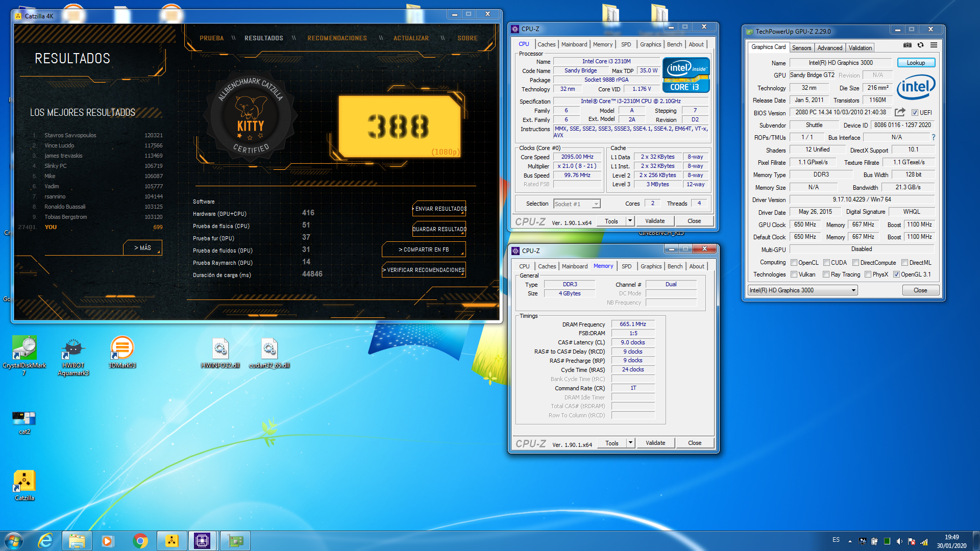980x551 pixels.
Task: Open the Catzilla desktop shortcut
Action: [x=24, y=486]
